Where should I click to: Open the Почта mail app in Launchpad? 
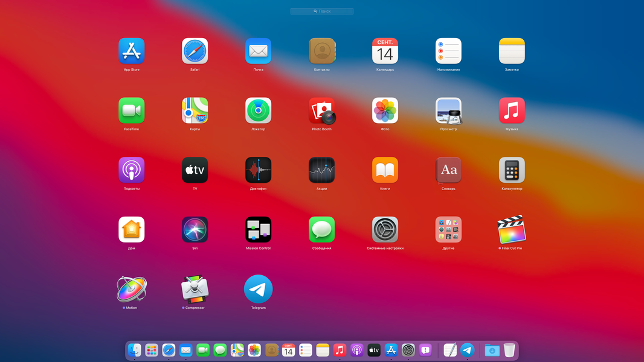pos(259,51)
